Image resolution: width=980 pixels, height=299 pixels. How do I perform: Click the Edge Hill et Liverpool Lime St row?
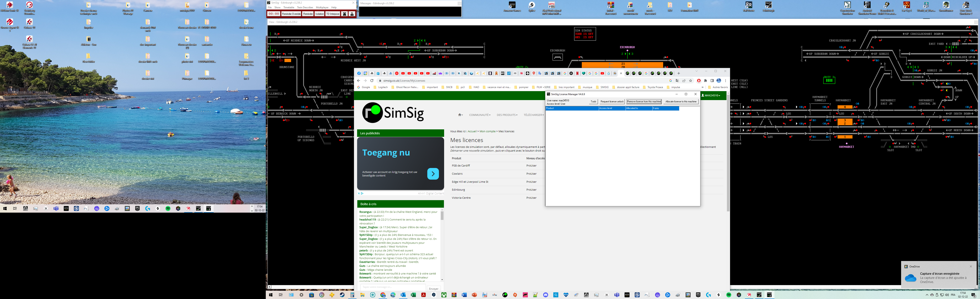tap(498, 182)
